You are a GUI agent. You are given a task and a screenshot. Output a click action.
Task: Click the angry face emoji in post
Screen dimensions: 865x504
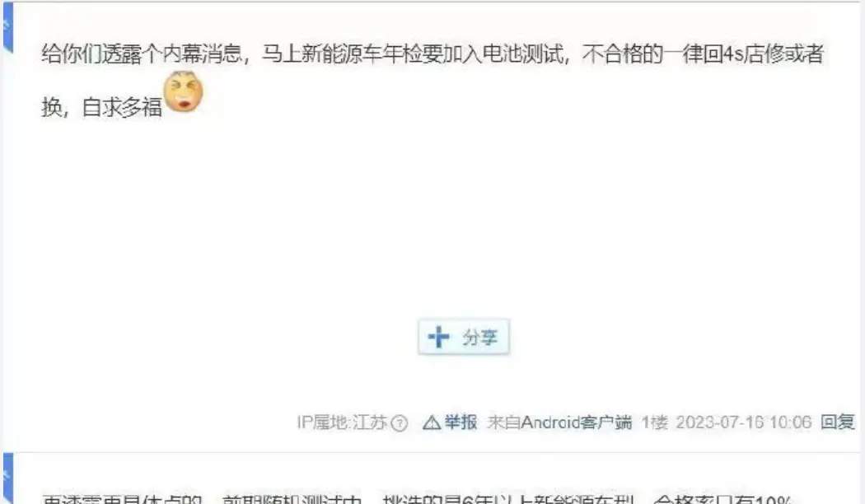(184, 91)
